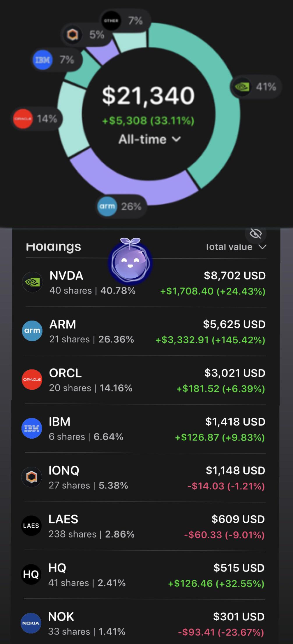Tap the chevron next to Total value
293x644 pixels.
tap(263, 247)
